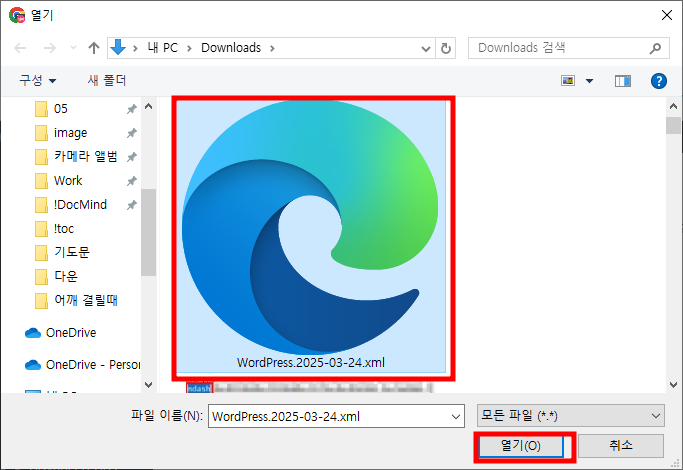Click the pin icon next to !DocMind
This screenshot has height=470, width=683.
point(132,205)
